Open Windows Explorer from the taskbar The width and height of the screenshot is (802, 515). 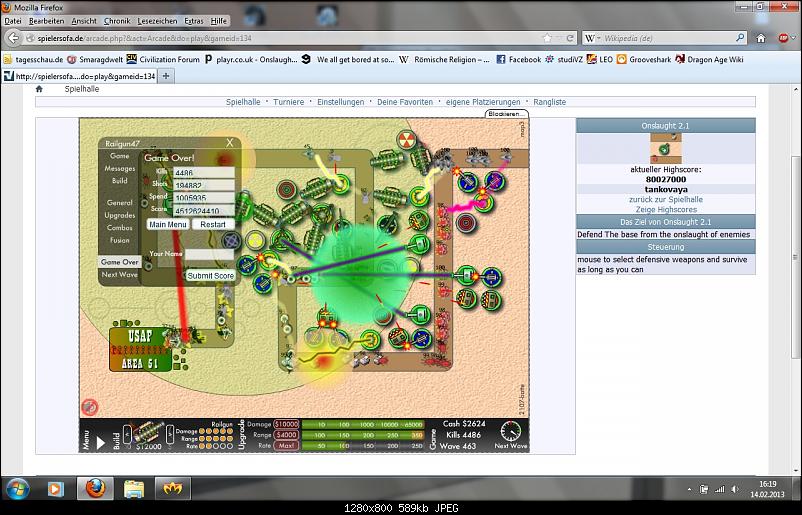pos(134,489)
